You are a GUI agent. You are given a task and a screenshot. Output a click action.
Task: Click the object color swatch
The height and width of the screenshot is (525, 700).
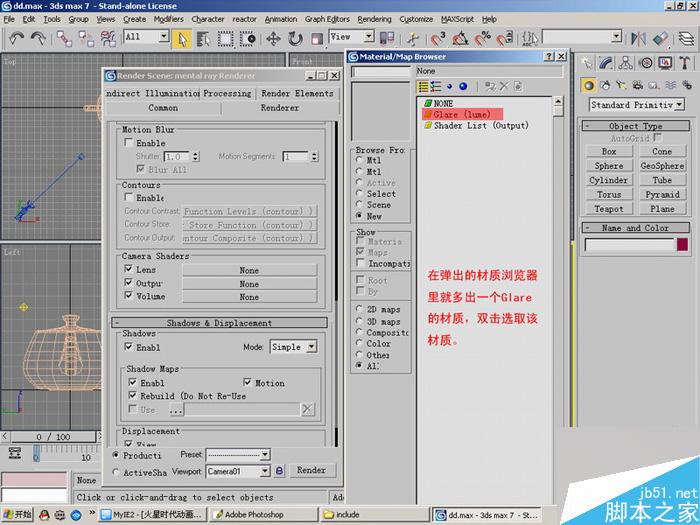(682, 244)
